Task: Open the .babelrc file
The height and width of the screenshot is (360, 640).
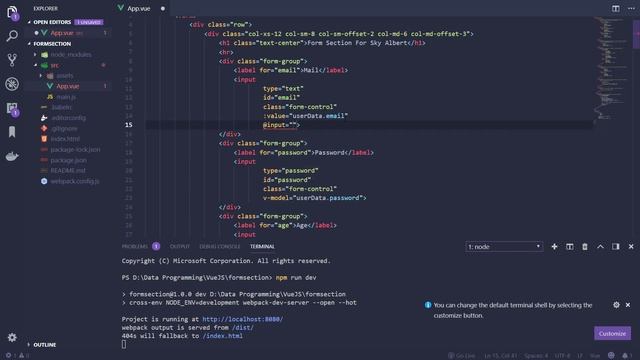Action: coord(61,107)
